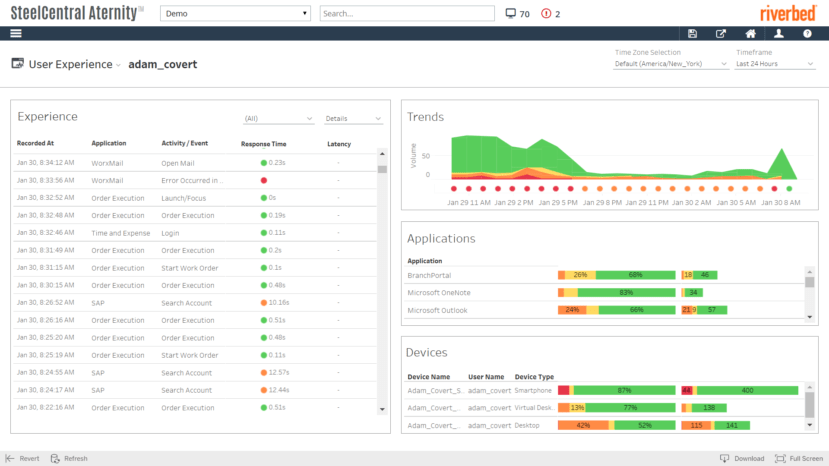Click the open-in-new-window share icon

(x=721, y=33)
